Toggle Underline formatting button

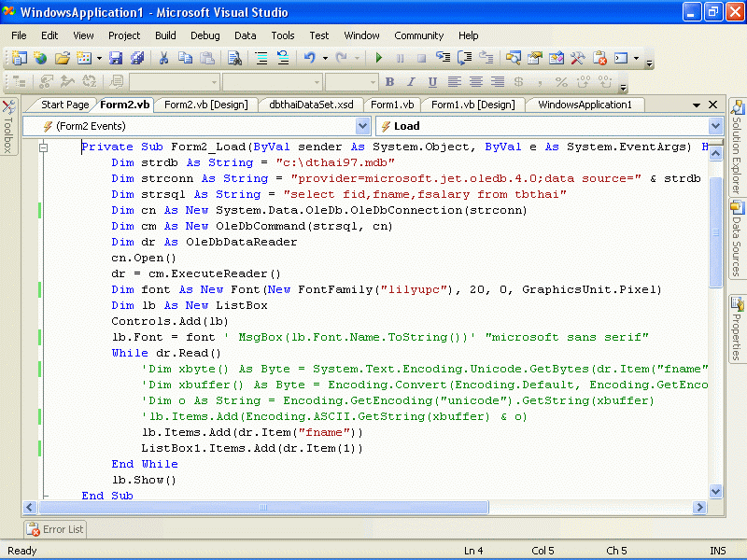tap(432, 82)
